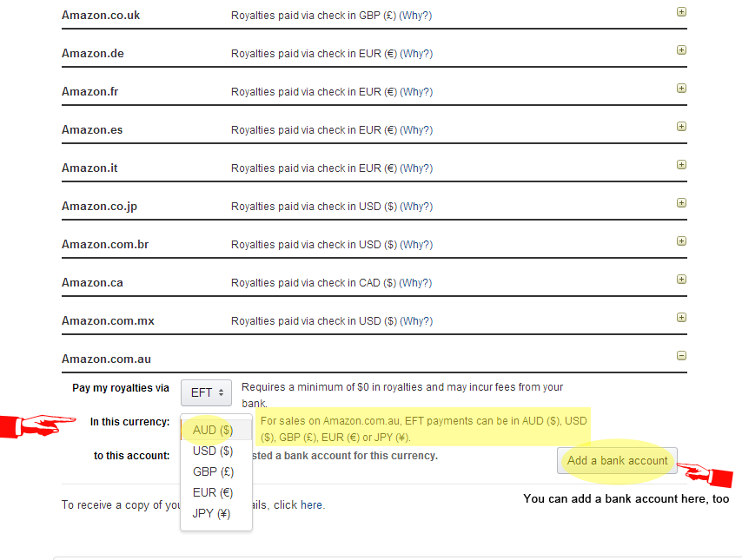This screenshot has width=742, height=560.
Task: Select the Amazon.it marketplace heading
Action: 89,168
